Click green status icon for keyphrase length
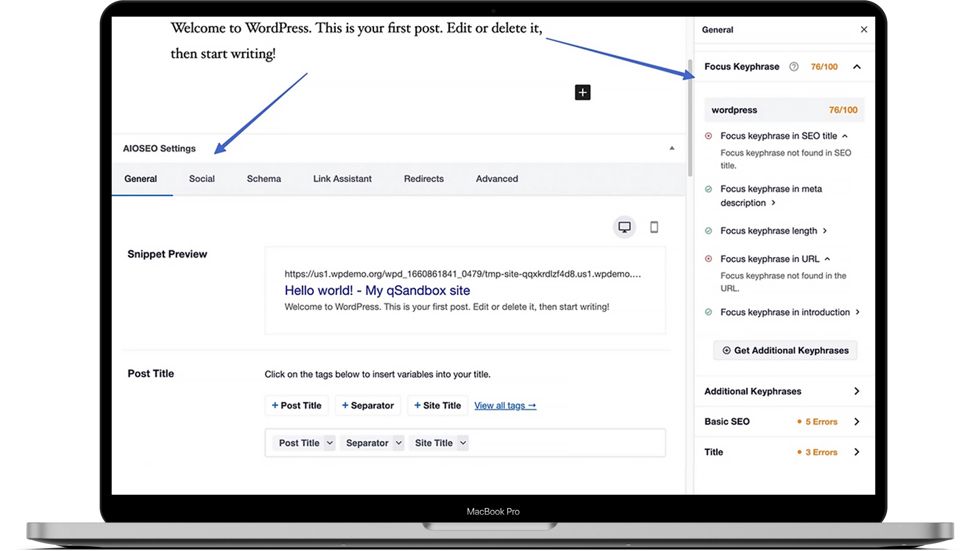The width and height of the screenshot is (980, 551). pos(708,231)
